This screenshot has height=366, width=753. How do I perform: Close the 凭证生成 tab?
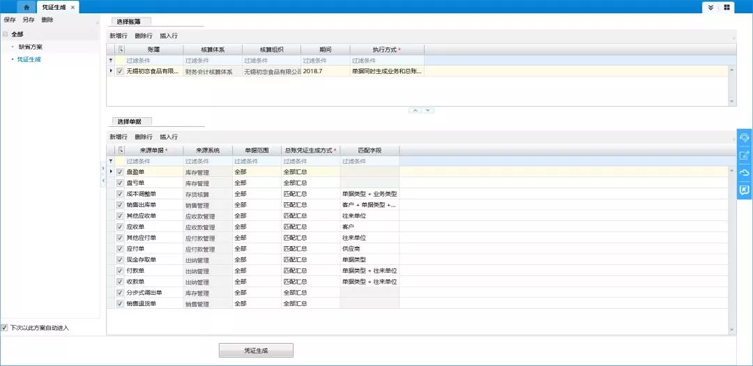coord(73,8)
